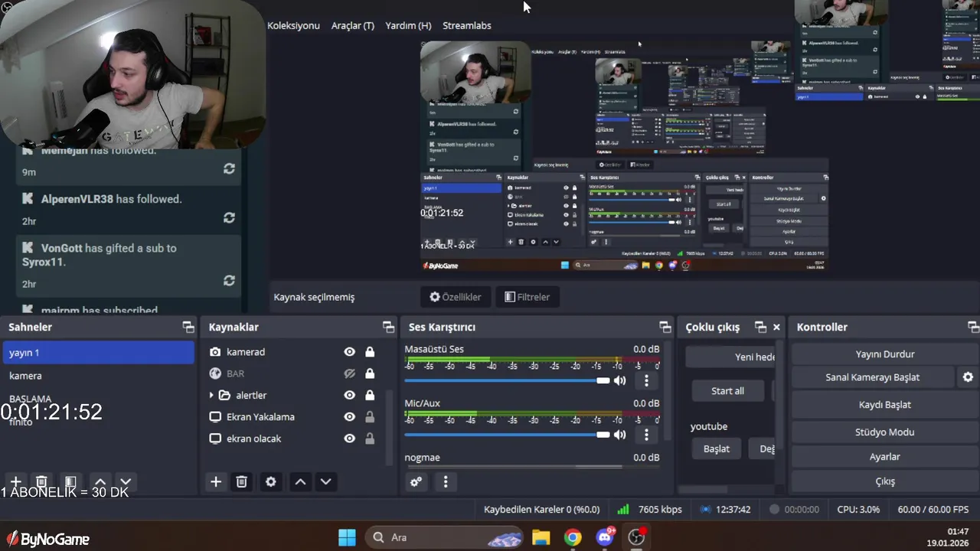Close the Çoklu çıkış panel
Viewport: 980px width, 551px height.
tap(776, 327)
